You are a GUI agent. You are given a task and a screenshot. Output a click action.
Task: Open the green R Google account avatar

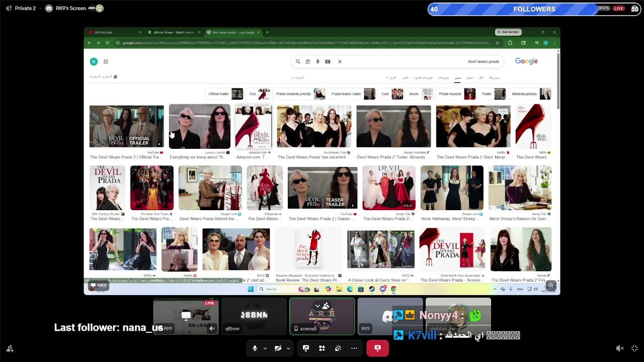click(94, 61)
